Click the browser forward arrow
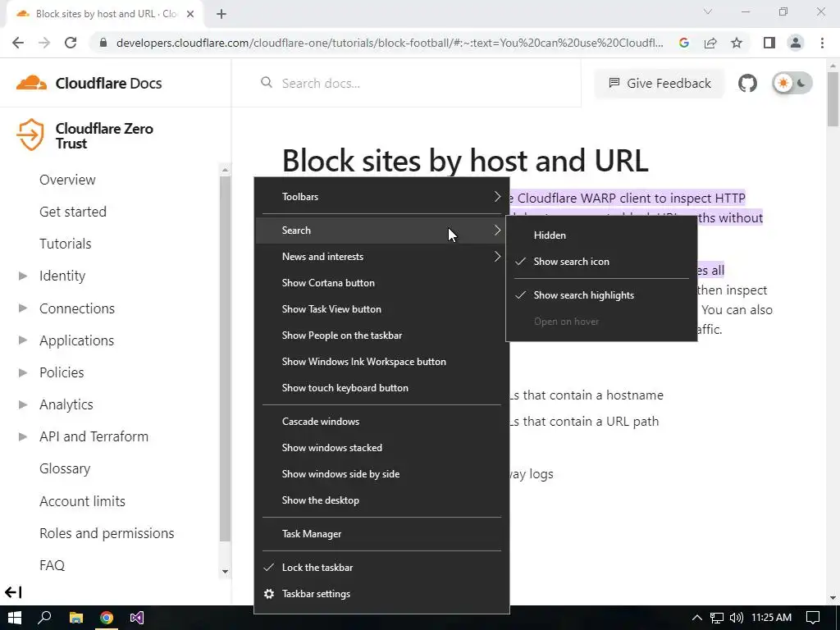This screenshot has width=840, height=630. [x=44, y=43]
